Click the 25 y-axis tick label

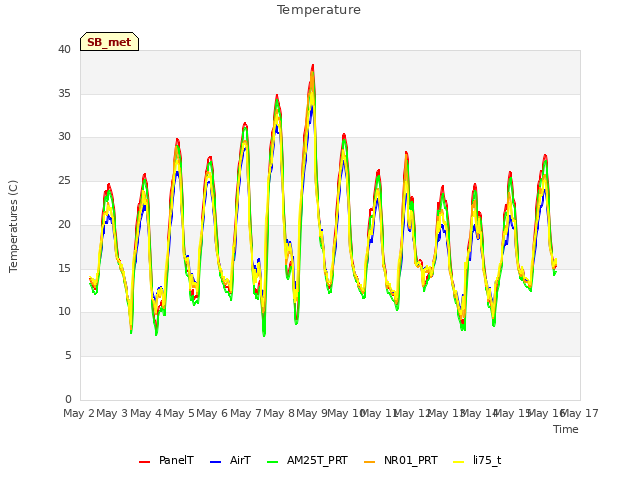[64, 180]
